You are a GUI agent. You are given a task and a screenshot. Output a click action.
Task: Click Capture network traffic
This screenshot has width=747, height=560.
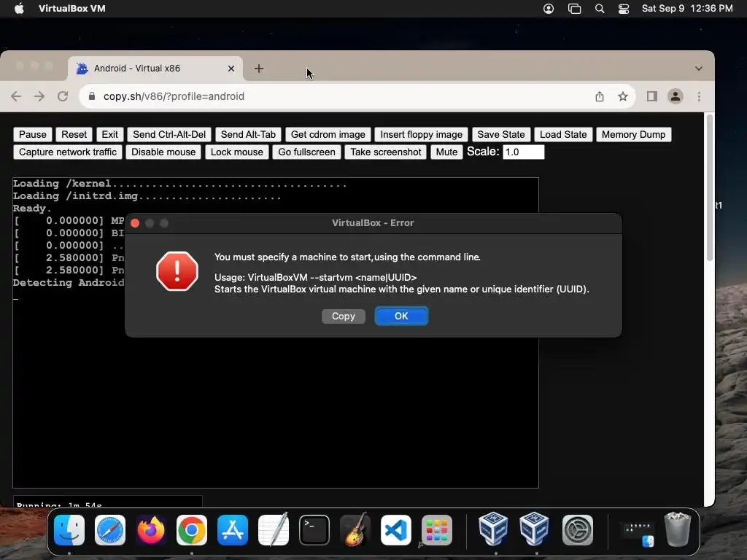pyautogui.click(x=68, y=152)
